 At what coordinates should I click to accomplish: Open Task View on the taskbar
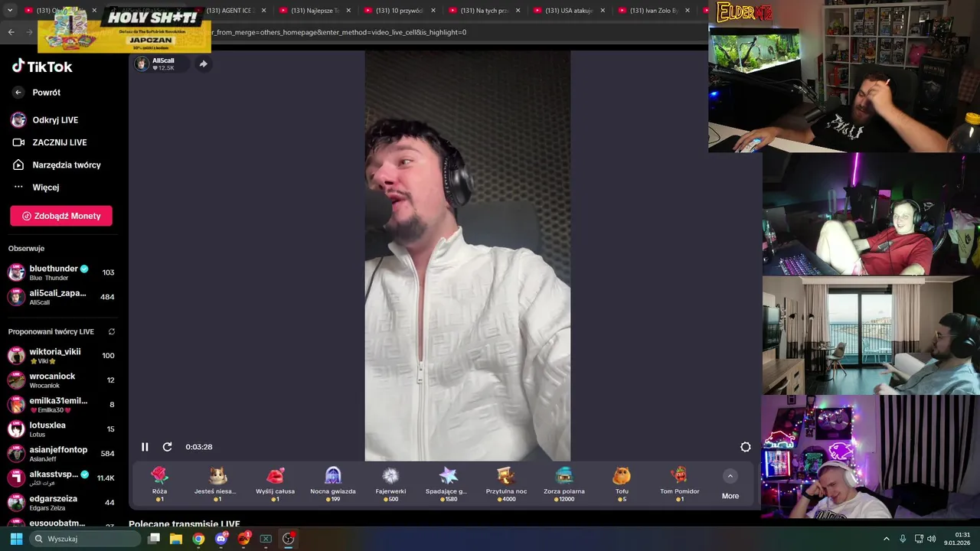tap(154, 539)
